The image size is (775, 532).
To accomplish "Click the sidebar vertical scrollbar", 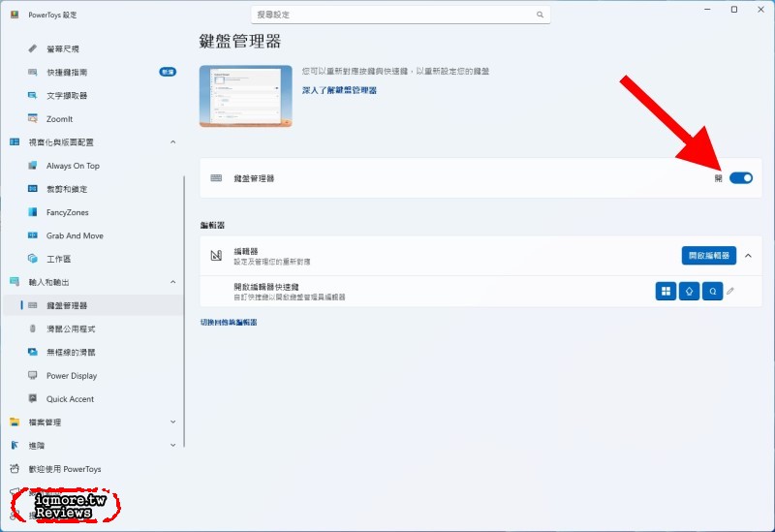I will [x=184, y=311].
